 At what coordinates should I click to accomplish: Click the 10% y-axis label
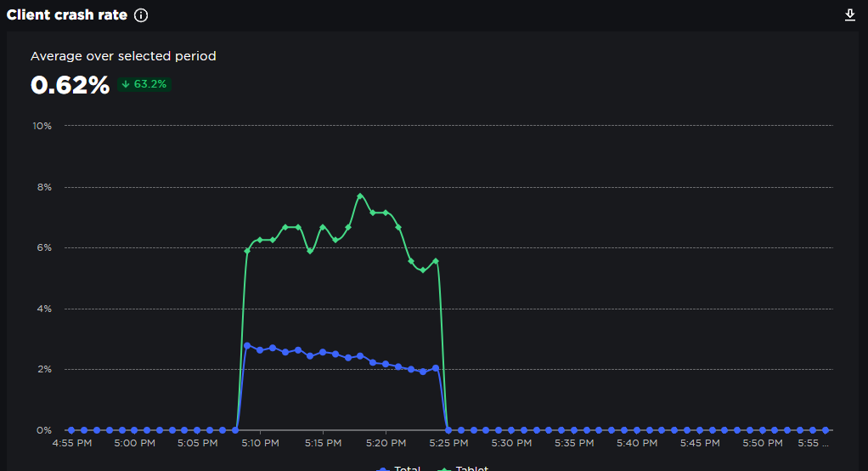click(42, 126)
